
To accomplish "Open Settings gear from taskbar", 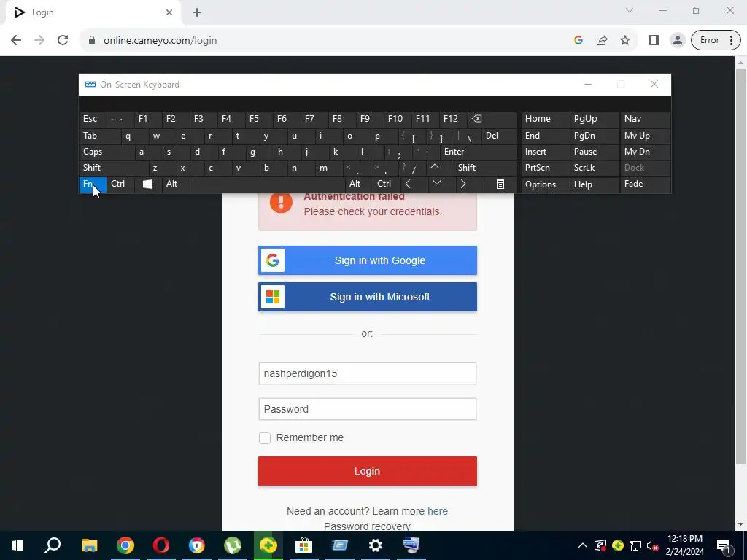I will (376, 545).
